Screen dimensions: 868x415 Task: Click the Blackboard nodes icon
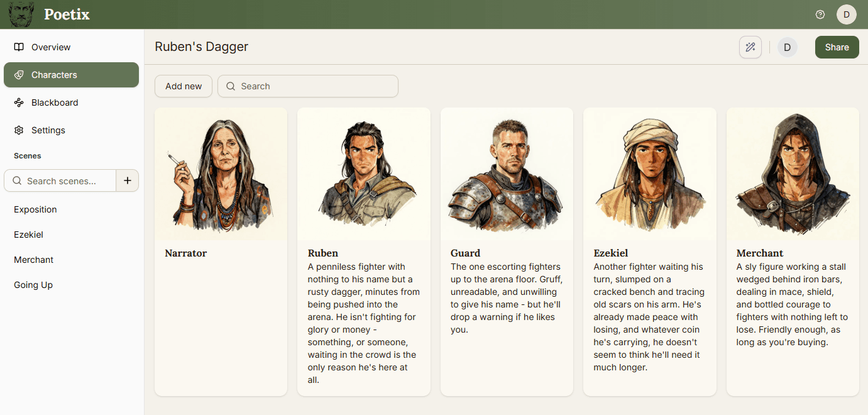19,102
